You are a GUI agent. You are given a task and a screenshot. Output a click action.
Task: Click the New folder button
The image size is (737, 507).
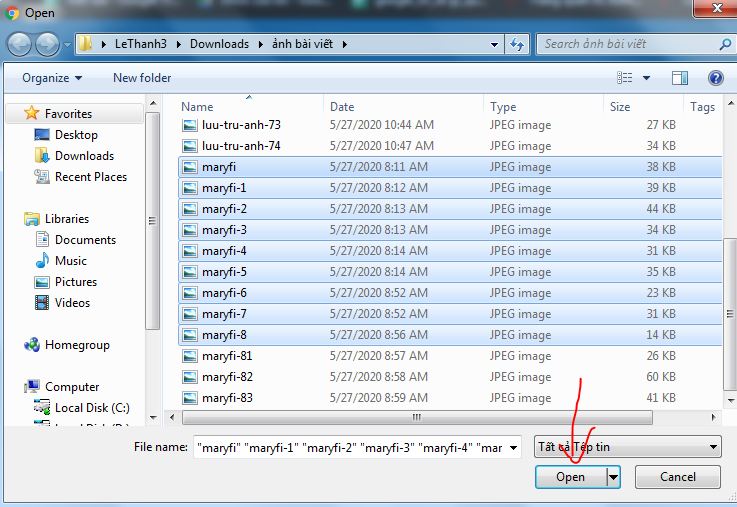[142, 78]
